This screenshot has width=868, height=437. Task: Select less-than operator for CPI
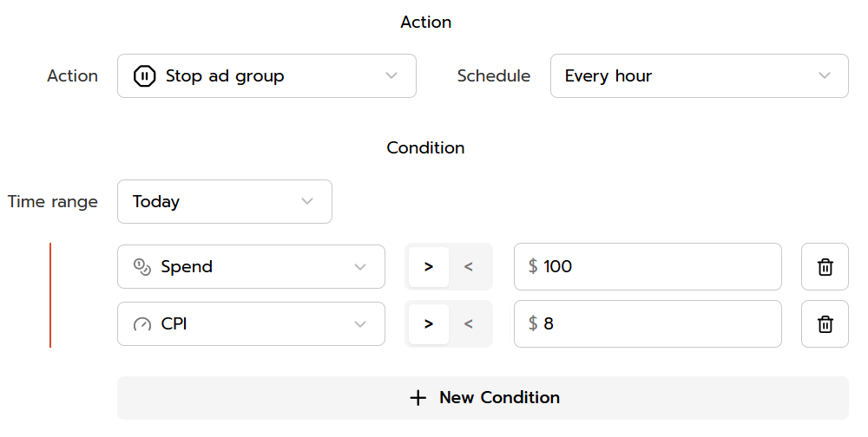coord(469,324)
